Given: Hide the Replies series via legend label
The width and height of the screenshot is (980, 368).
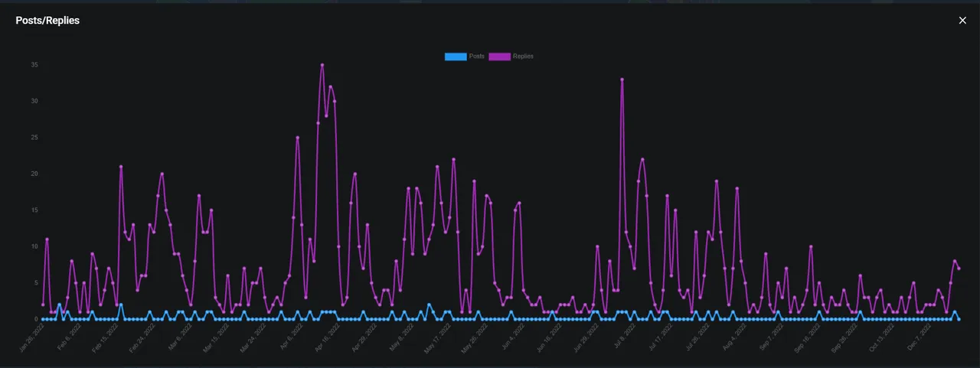Looking at the screenshot, I should coord(523,57).
